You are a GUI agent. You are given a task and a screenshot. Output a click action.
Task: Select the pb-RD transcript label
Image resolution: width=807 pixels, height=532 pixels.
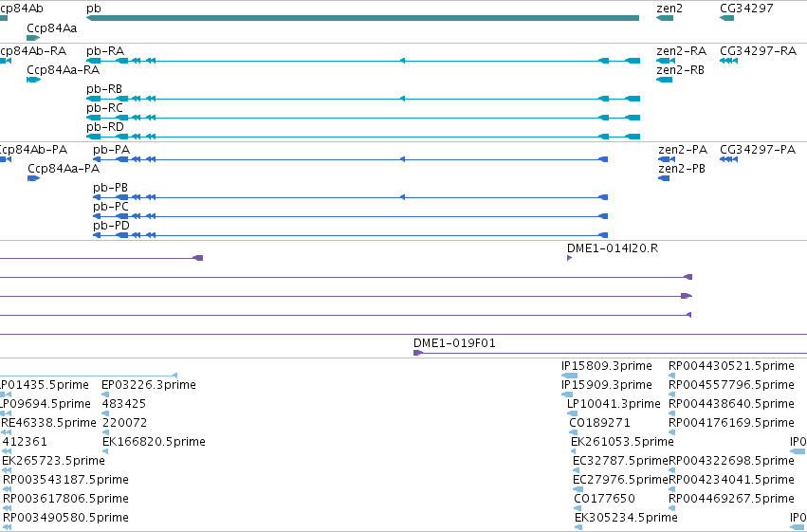pyautogui.click(x=105, y=127)
